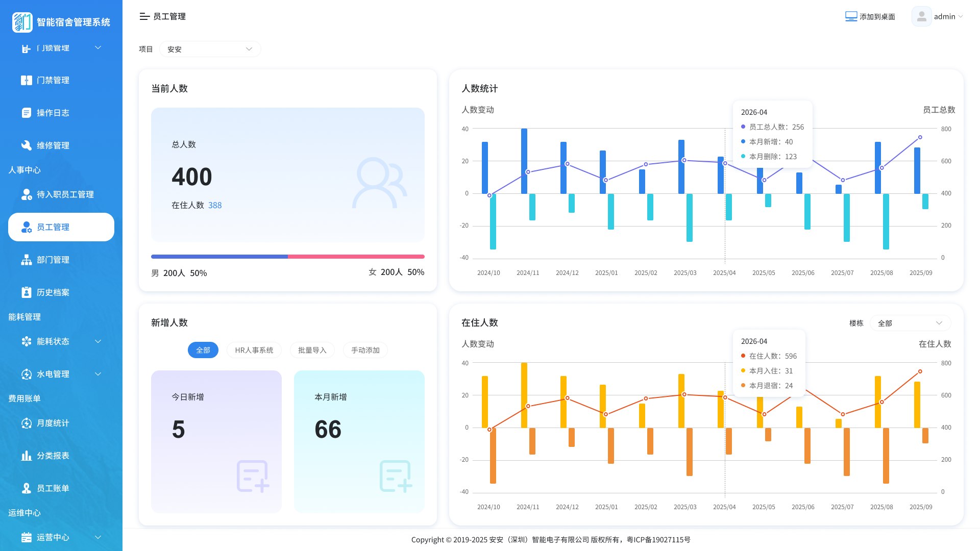The height and width of the screenshot is (551, 980).
Task: Click the 待入职员工管理 person icon
Action: (27, 194)
